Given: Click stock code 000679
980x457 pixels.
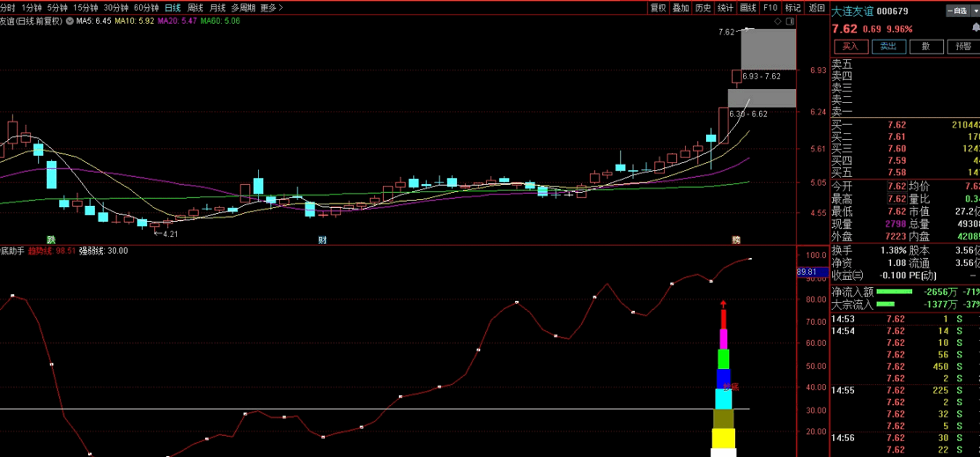Looking at the screenshot, I should point(893,11).
